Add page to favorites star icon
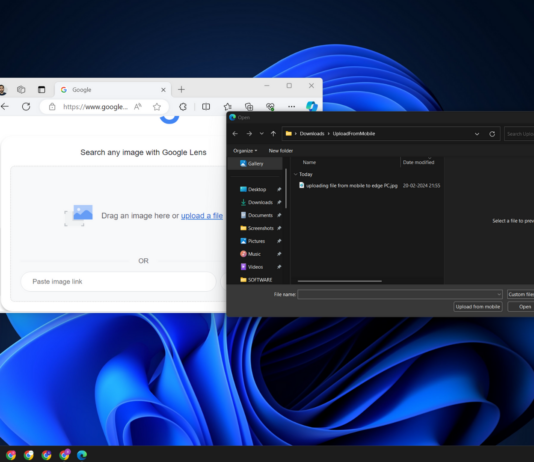This screenshot has width=534, height=462. coord(157,107)
